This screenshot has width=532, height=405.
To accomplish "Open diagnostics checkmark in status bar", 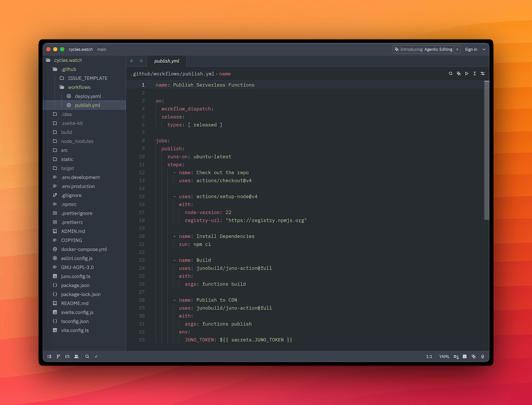I will [x=96, y=356].
